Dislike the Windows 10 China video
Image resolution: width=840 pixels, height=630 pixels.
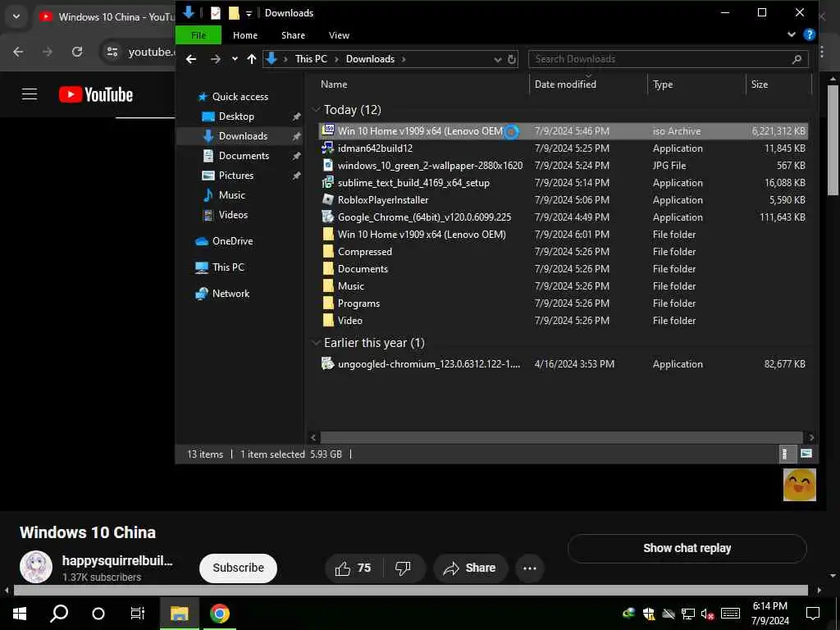(x=403, y=568)
